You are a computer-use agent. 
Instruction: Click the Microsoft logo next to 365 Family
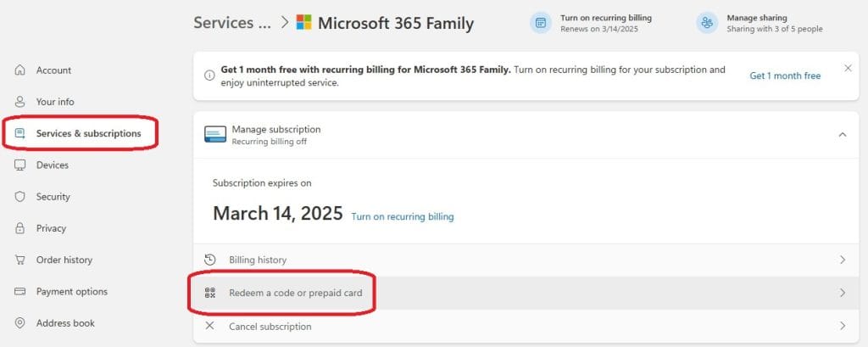(x=304, y=23)
